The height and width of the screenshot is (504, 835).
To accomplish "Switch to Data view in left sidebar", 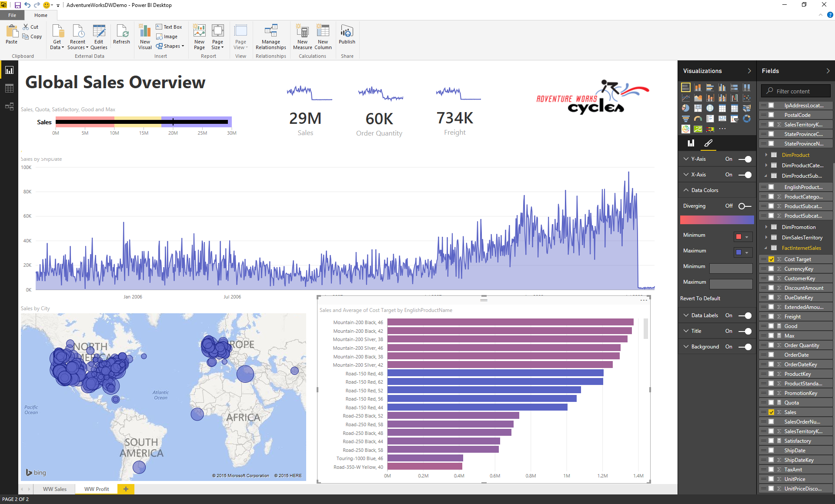I will click(9, 88).
